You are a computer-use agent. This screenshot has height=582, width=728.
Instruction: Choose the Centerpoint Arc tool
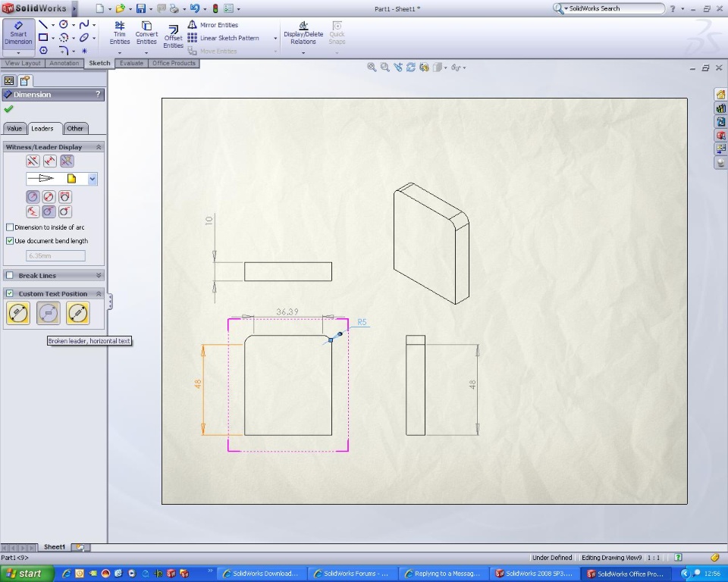(64, 38)
